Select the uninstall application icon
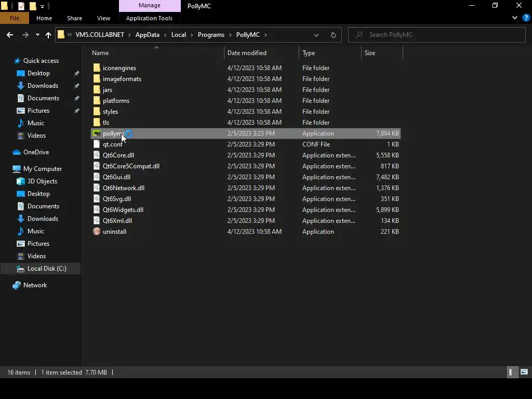Image resolution: width=532 pixels, height=399 pixels. pos(97,231)
